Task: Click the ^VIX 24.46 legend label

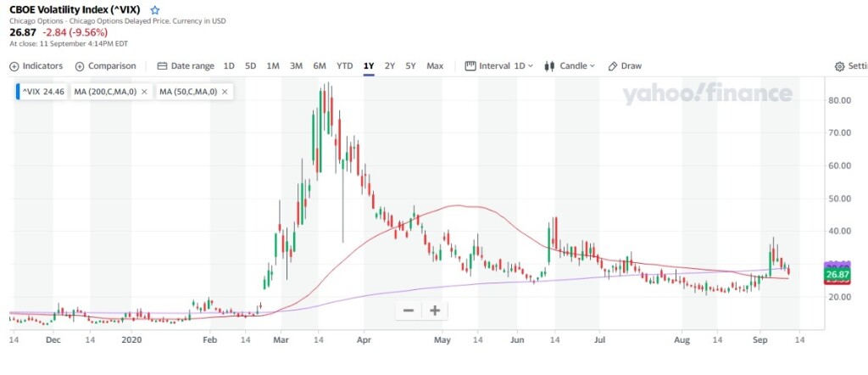Action: pyautogui.click(x=42, y=92)
